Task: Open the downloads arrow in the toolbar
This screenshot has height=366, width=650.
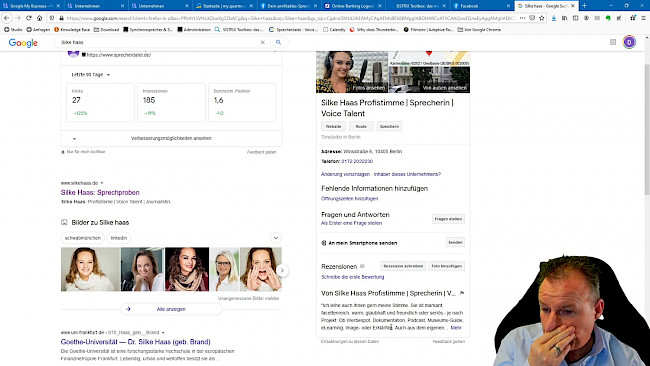Action: (x=554, y=18)
